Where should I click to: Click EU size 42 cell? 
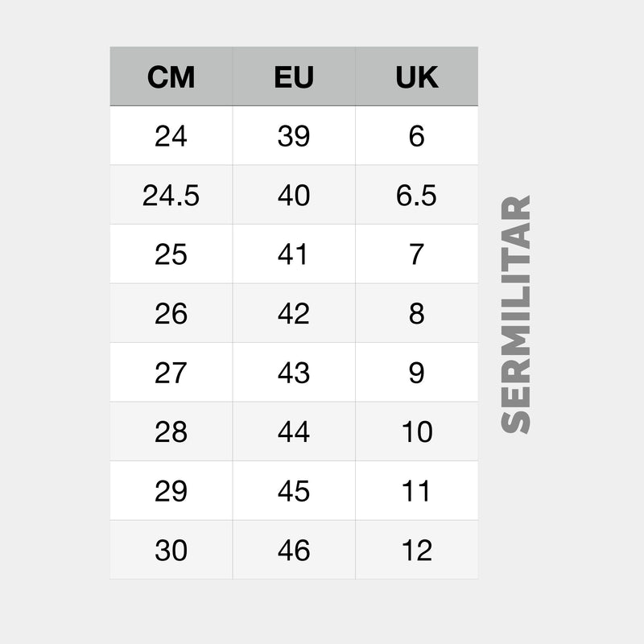click(293, 314)
